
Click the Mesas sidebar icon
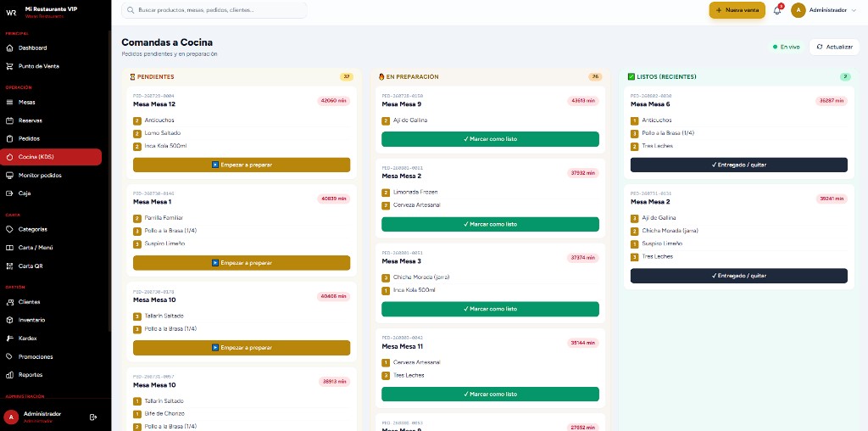click(x=9, y=103)
